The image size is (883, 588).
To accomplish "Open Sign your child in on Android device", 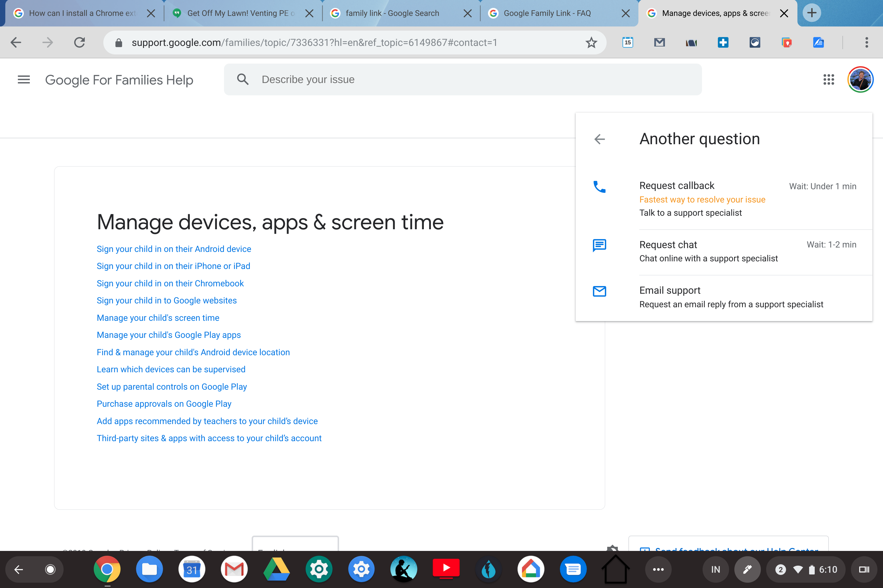I will 174,249.
